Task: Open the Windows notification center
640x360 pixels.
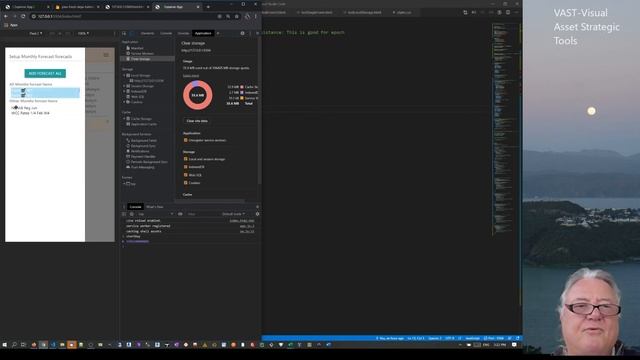Action: (x=514, y=345)
